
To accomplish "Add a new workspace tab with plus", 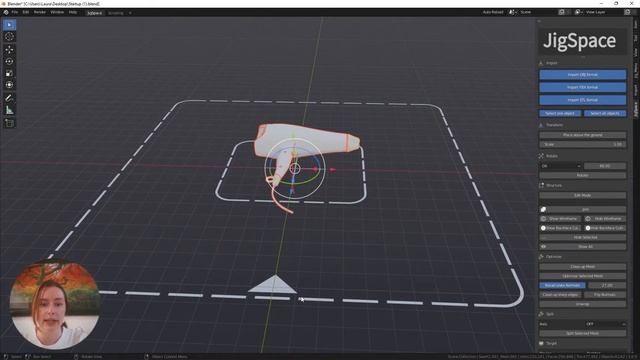I will pyautogui.click(x=130, y=13).
